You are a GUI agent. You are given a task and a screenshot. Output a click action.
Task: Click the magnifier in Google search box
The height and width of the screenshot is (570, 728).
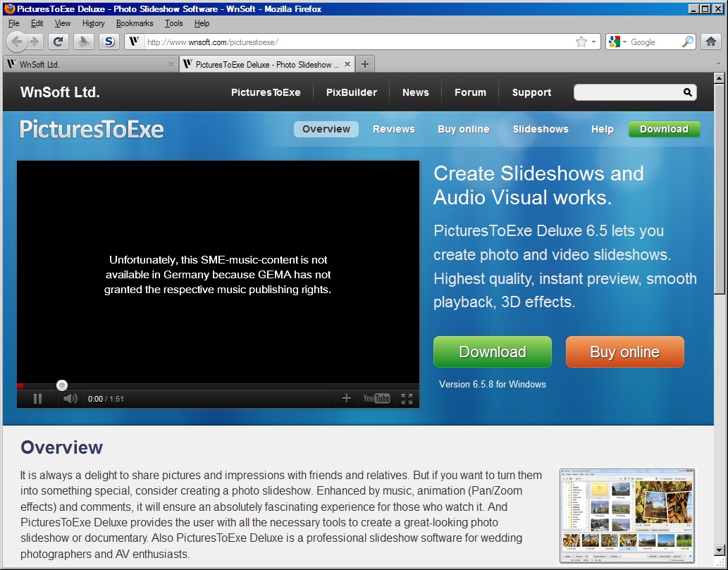(688, 42)
